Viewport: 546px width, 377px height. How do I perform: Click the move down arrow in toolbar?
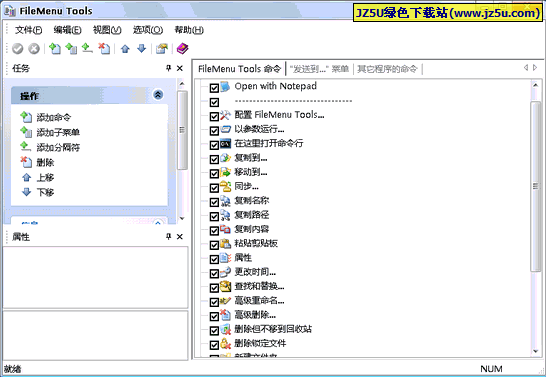coord(141,48)
